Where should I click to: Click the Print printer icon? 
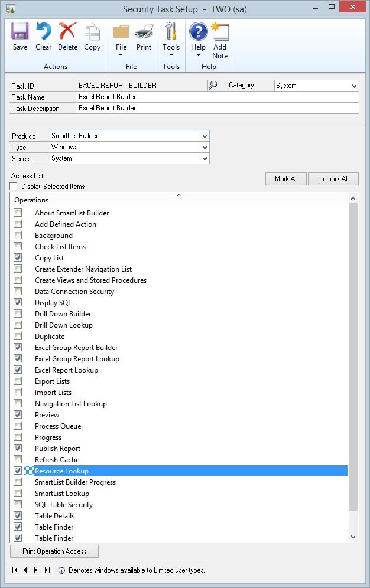144,31
